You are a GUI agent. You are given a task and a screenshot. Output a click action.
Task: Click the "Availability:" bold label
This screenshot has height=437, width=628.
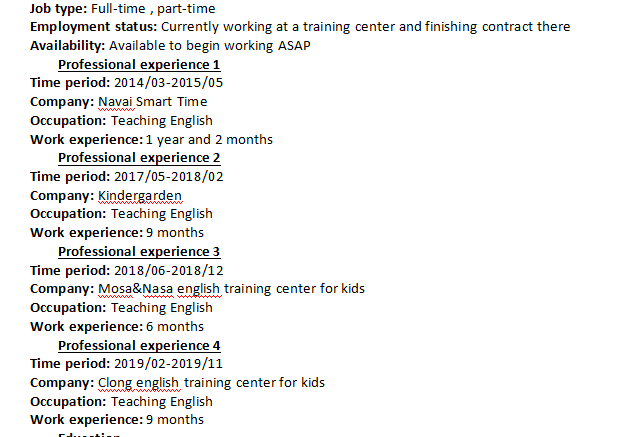point(67,46)
